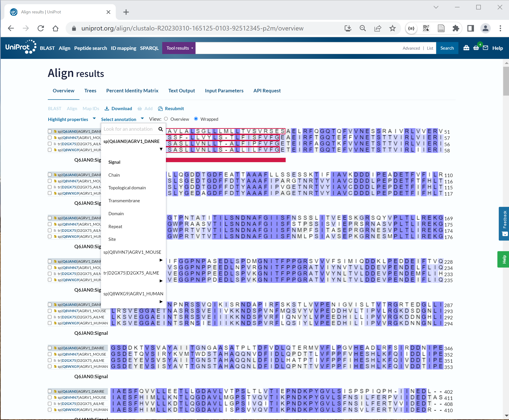Click the Download icon button

tap(107, 108)
